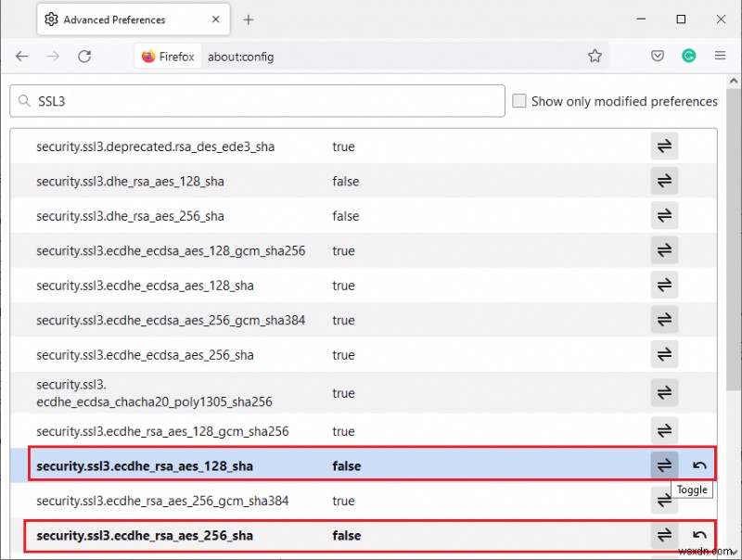Select the security.ssl3.deprecated.rsa_des_ede3_sha name

(155, 146)
